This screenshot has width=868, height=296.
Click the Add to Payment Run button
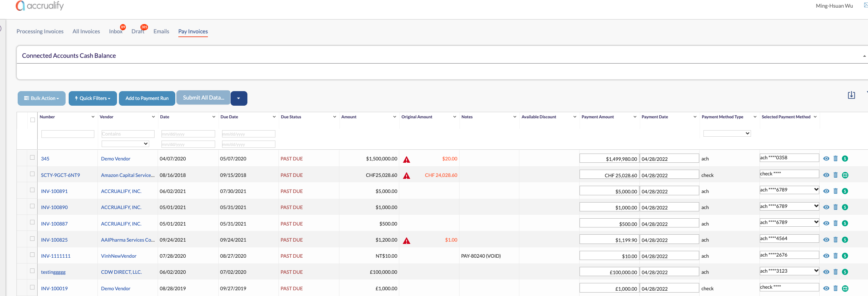[x=147, y=98]
